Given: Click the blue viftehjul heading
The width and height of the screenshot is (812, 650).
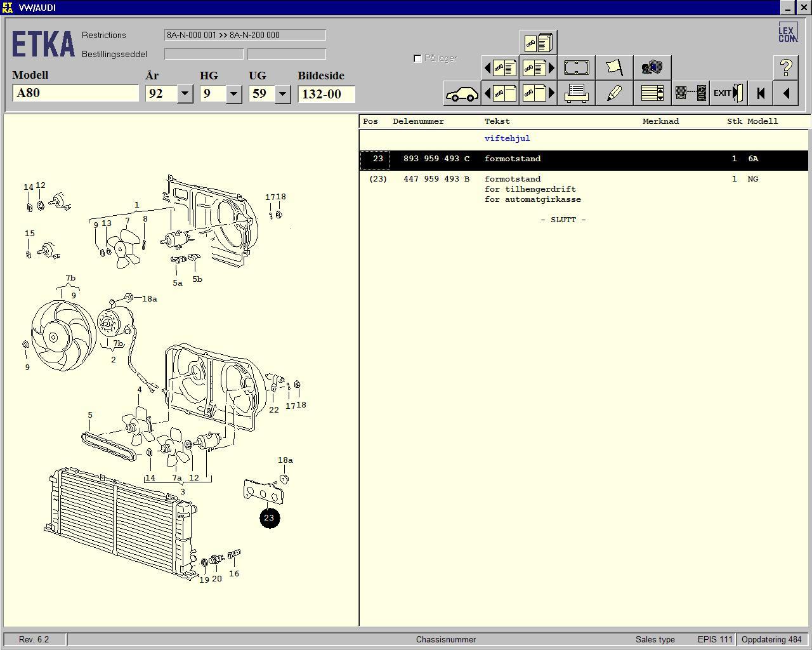Looking at the screenshot, I should 507,138.
